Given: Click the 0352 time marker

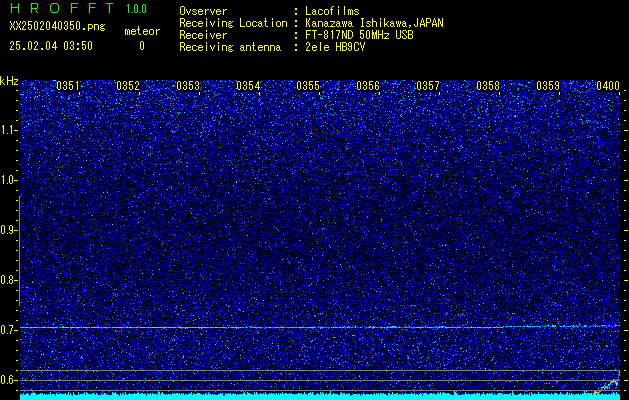Looking at the screenshot, I should tap(128, 86).
